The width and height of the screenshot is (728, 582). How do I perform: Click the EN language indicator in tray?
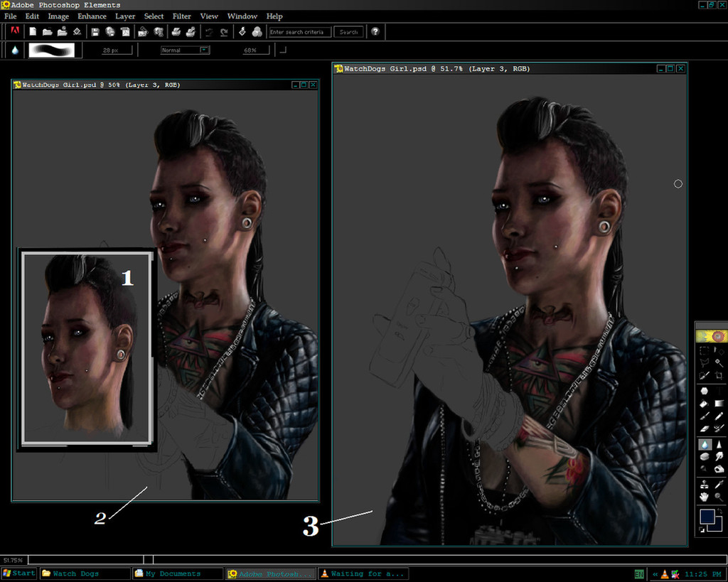639,574
